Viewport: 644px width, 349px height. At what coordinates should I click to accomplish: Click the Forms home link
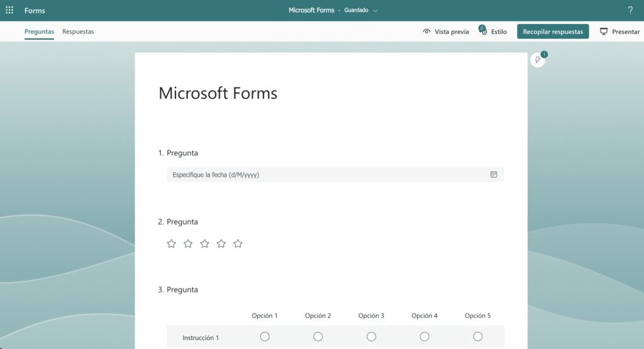[x=35, y=11]
